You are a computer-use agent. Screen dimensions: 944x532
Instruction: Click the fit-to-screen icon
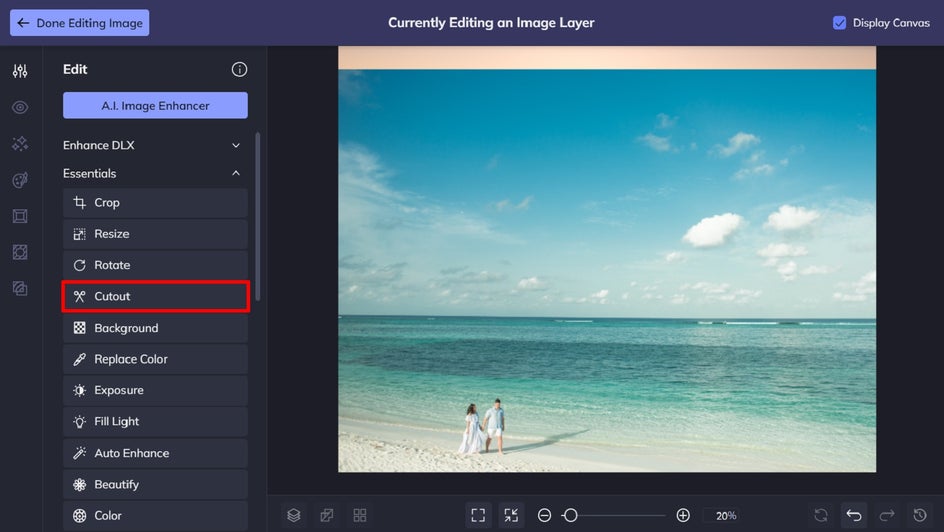pyautogui.click(x=478, y=515)
